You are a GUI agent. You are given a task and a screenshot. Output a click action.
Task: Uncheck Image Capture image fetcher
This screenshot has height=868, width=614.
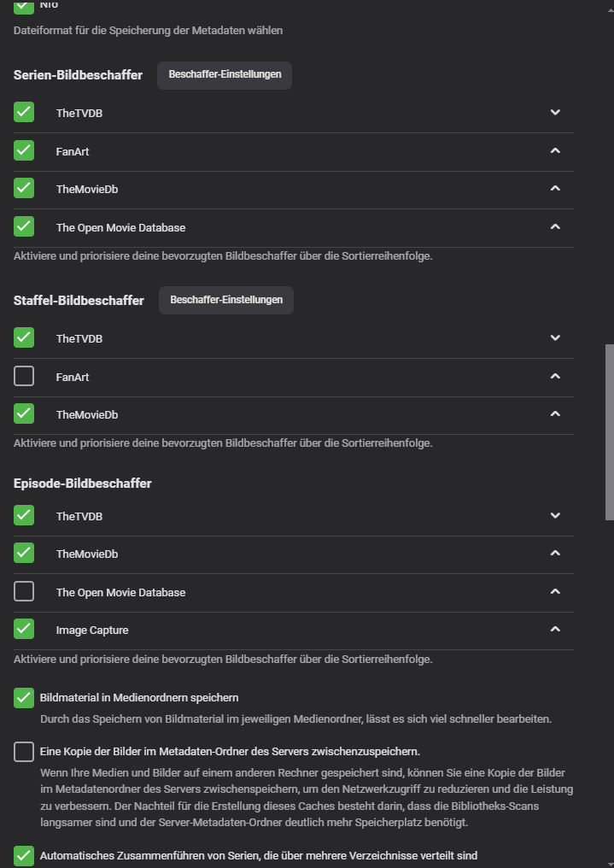[x=24, y=629]
